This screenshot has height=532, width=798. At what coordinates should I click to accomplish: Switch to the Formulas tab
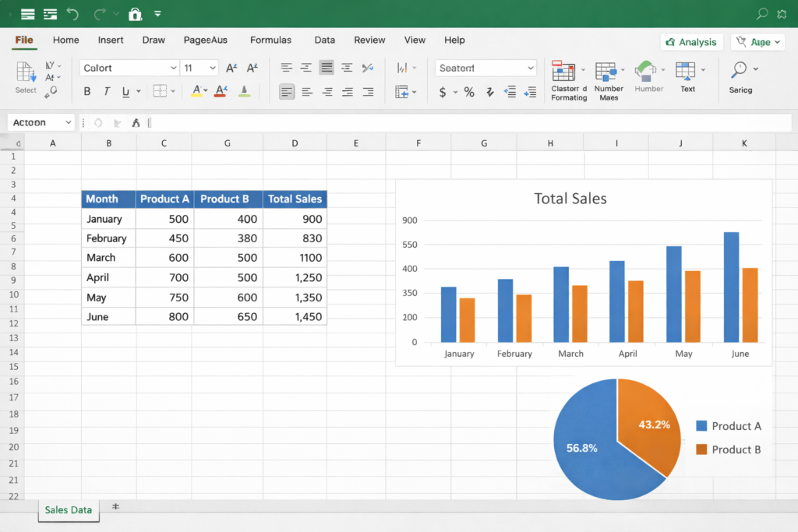tap(270, 40)
